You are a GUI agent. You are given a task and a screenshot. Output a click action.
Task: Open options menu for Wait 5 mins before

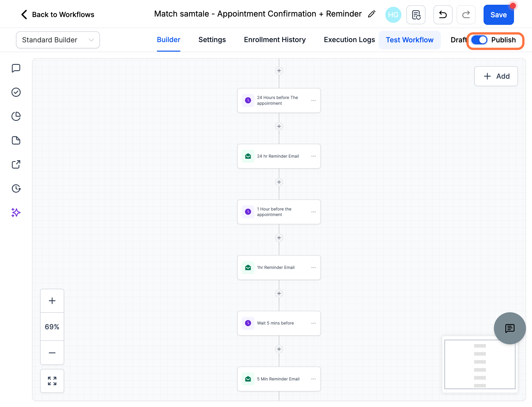click(313, 323)
